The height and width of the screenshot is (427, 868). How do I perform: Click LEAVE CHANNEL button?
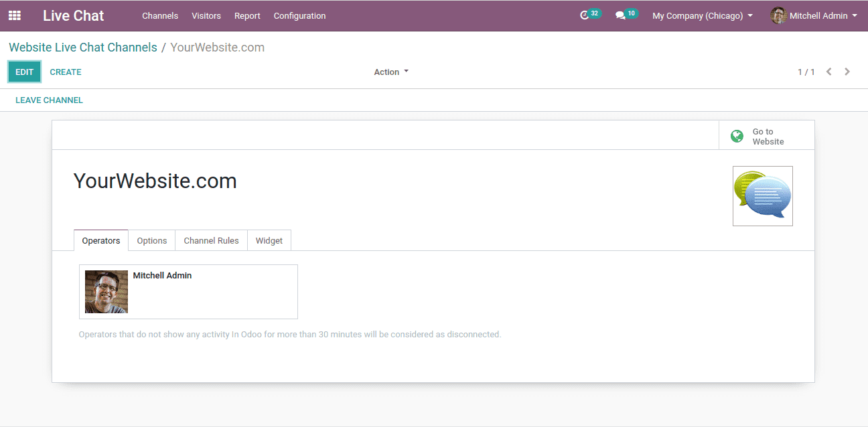tap(50, 100)
